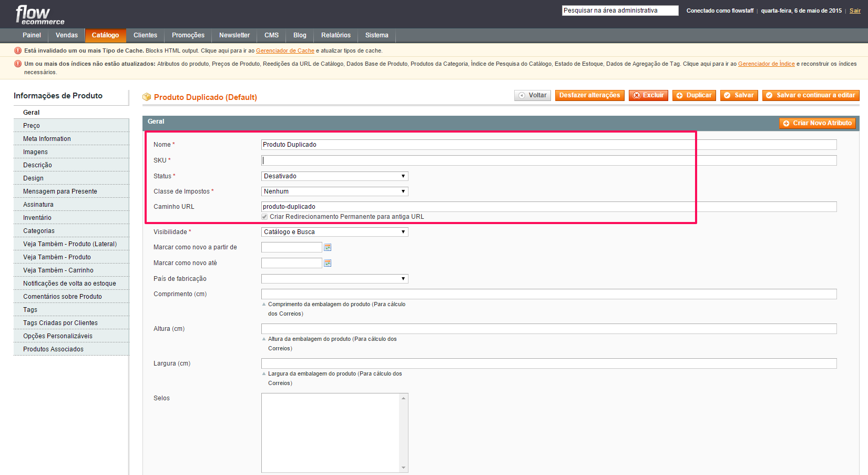The image size is (868, 475).
Task: Select Veja Também - Produto (Lateral) tab
Action: point(71,244)
